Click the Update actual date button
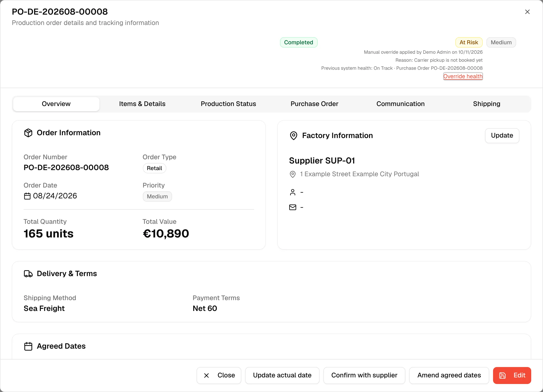 tap(282, 375)
